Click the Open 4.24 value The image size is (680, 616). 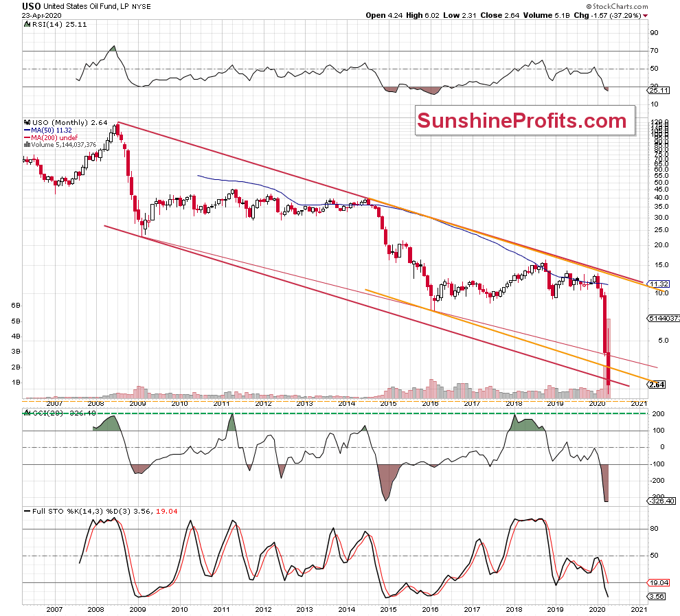point(384,15)
